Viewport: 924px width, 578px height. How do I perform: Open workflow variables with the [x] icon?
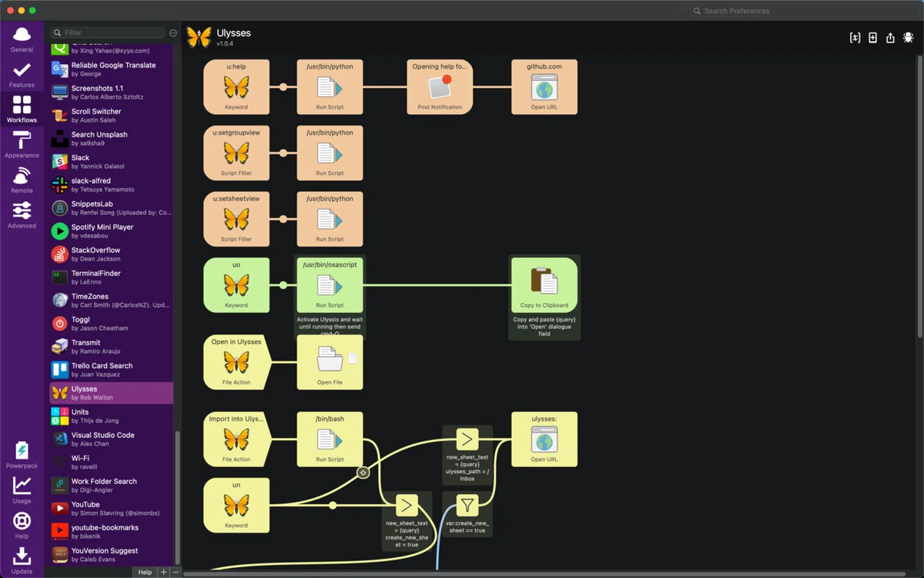tap(855, 38)
